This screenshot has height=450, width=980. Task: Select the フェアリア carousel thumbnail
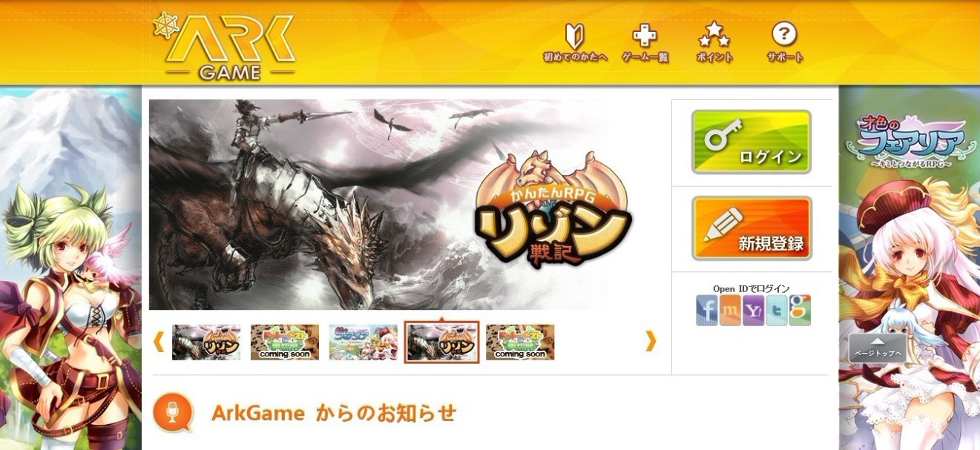tap(364, 342)
